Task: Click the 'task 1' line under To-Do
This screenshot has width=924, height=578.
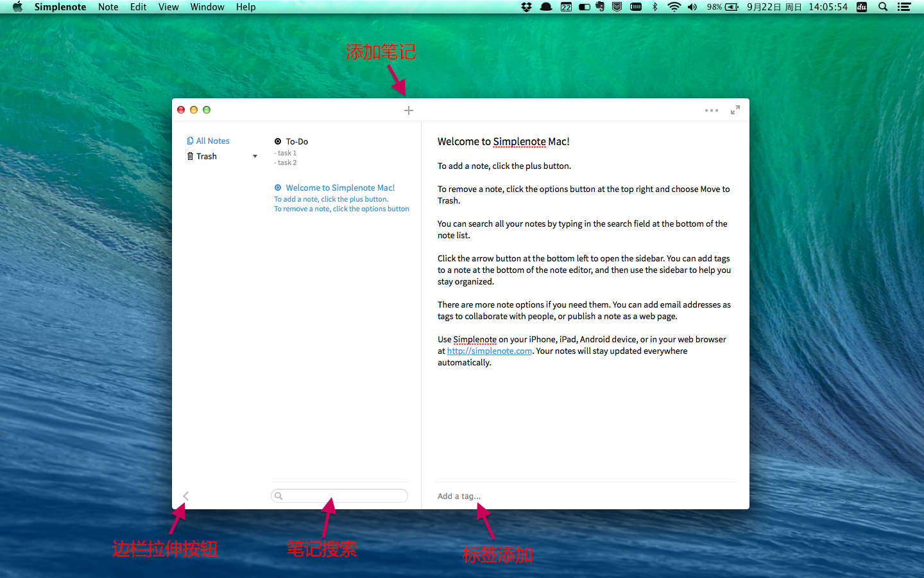Action: [x=285, y=153]
